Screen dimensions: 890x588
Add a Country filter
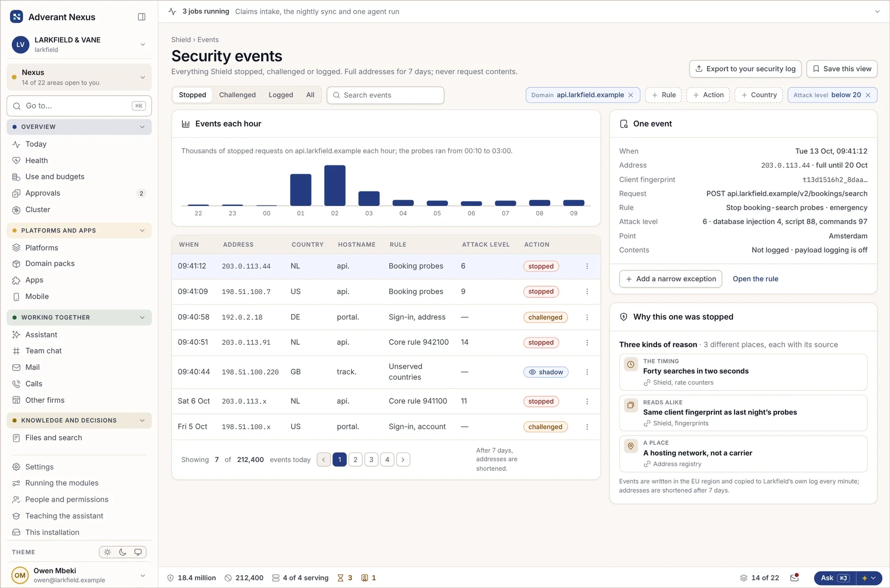(759, 95)
